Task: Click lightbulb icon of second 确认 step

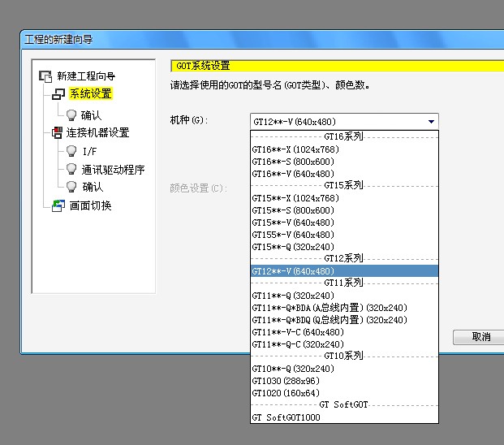Action: tap(71, 188)
